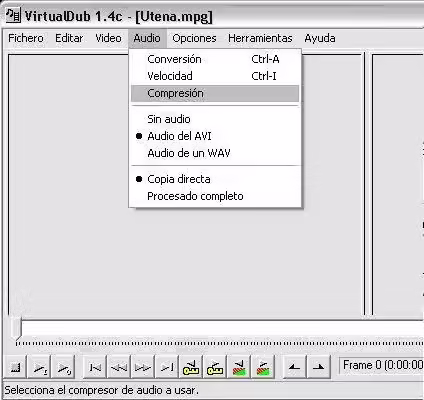Choose Conversión in Audio menu

tap(215, 59)
